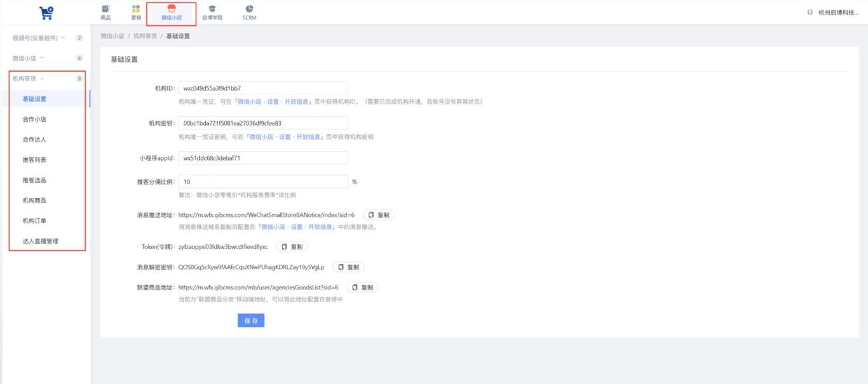
Task: Click the 杭州启博科技 account name
Action: click(x=839, y=13)
